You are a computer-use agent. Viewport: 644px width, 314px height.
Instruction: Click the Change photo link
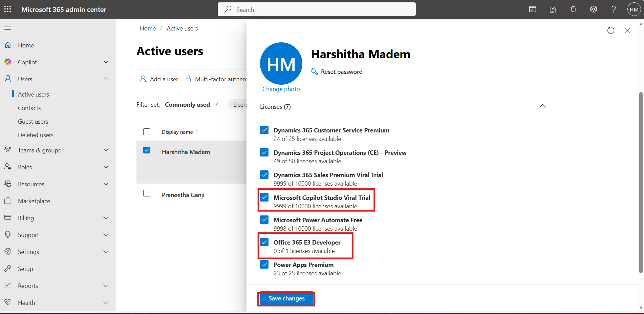[281, 89]
